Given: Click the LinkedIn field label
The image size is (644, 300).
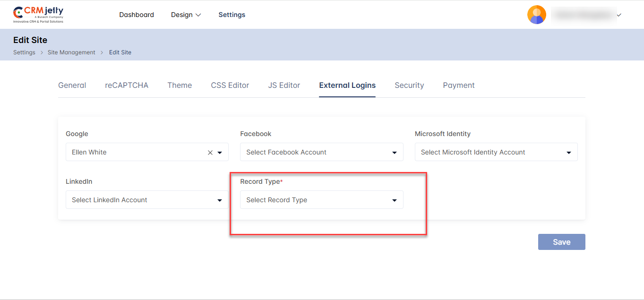Looking at the screenshot, I should 79,181.
